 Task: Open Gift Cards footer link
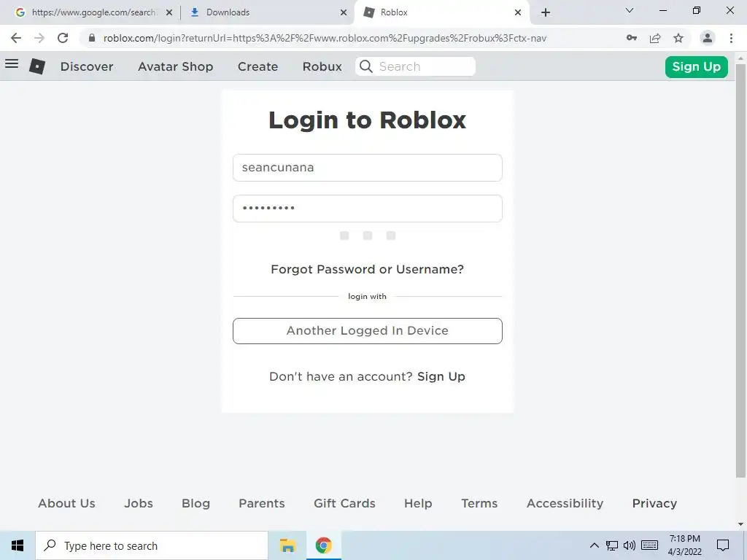[x=344, y=503]
